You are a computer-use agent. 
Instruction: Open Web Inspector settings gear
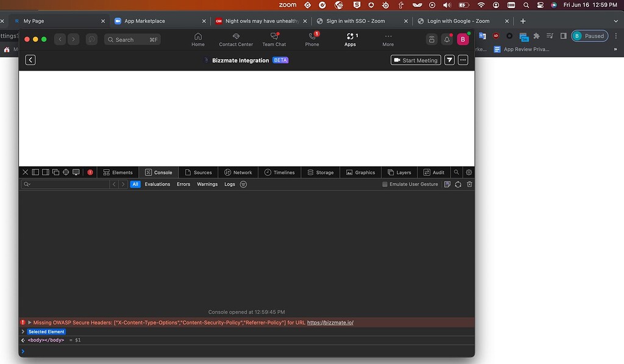pyautogui.click(x=469, y=172)
